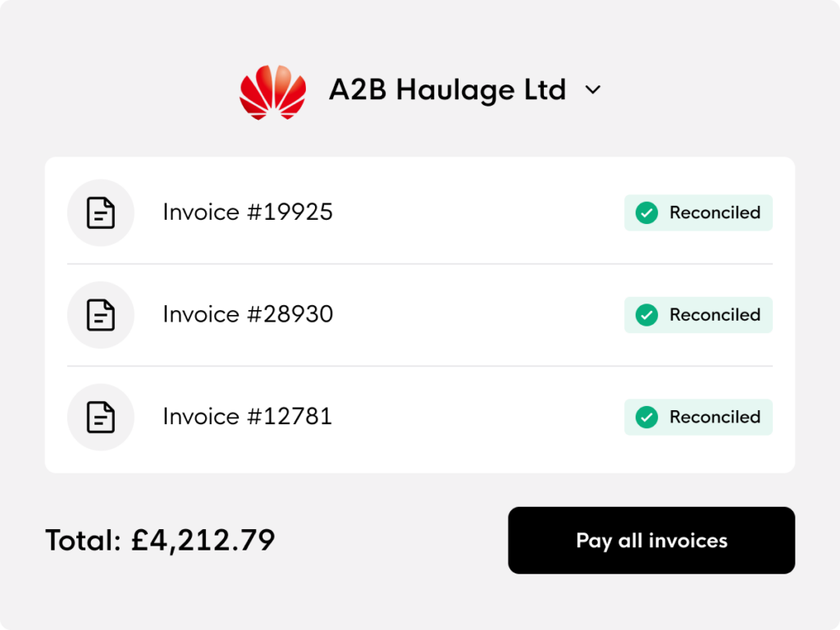Pay all invoices with the black button
The height and width of the screenshot is (630, 840).
(x=651, y=541)
